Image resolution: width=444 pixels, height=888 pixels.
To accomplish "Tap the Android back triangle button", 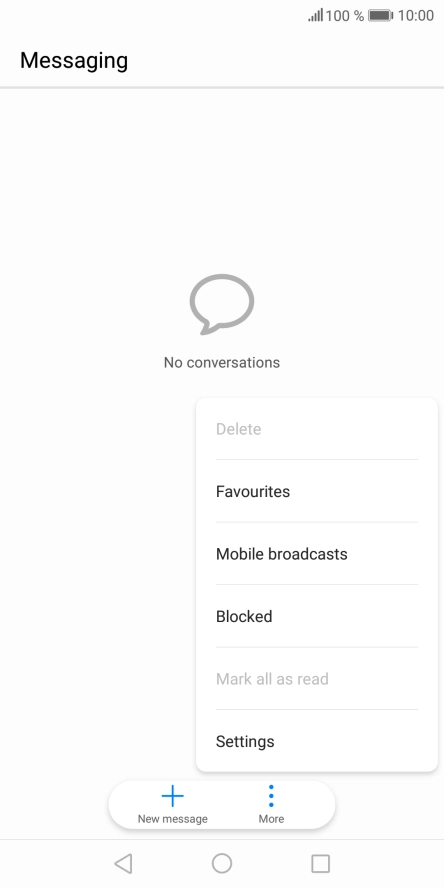I will pos(123,864).
